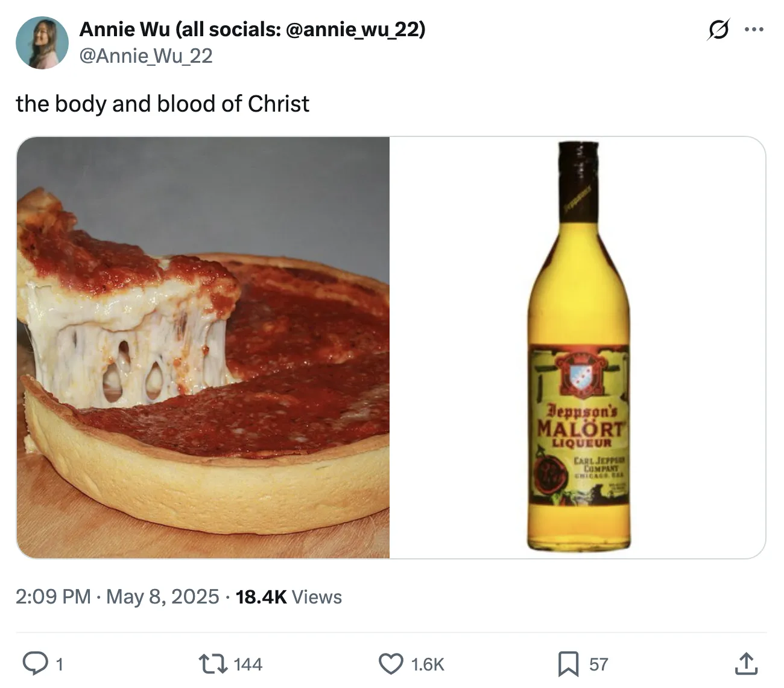The image size is (784, 688).
Task: Click the tweet text about Christ
Action: 162,104
